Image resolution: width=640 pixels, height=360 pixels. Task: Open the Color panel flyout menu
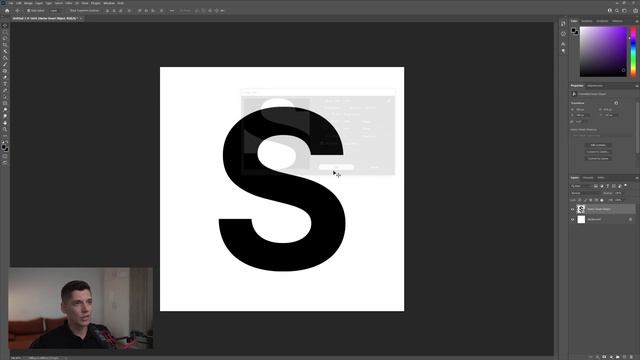[x=636, y=21]
